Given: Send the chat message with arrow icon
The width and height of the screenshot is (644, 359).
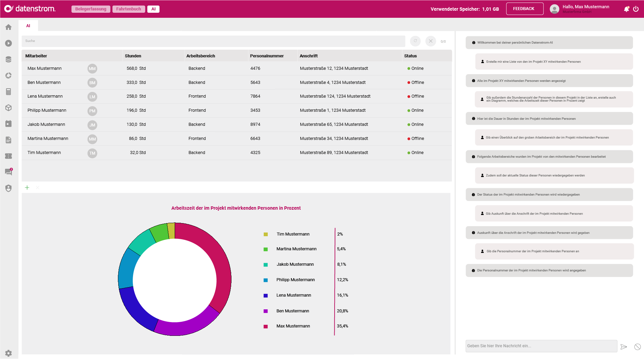Looking at the screenshot, I should (x=624, y=347).
